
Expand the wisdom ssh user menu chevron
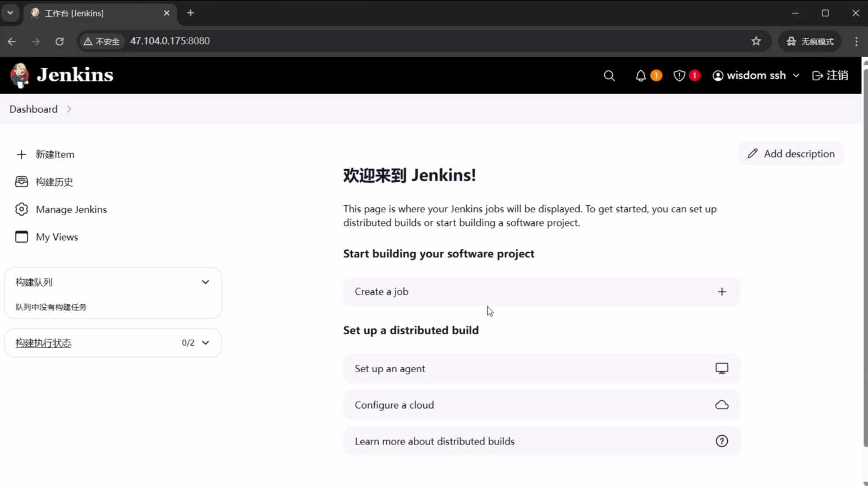click(x=796, y=76)
